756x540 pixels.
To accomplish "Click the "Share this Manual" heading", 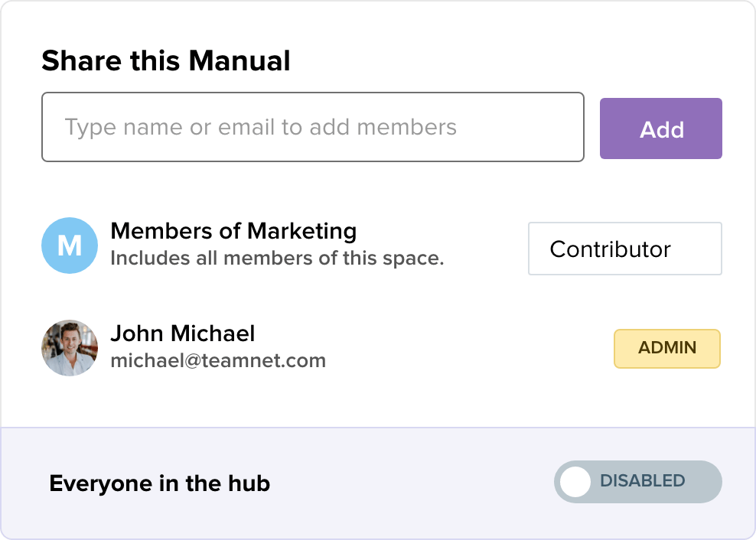I will [166, 60].
